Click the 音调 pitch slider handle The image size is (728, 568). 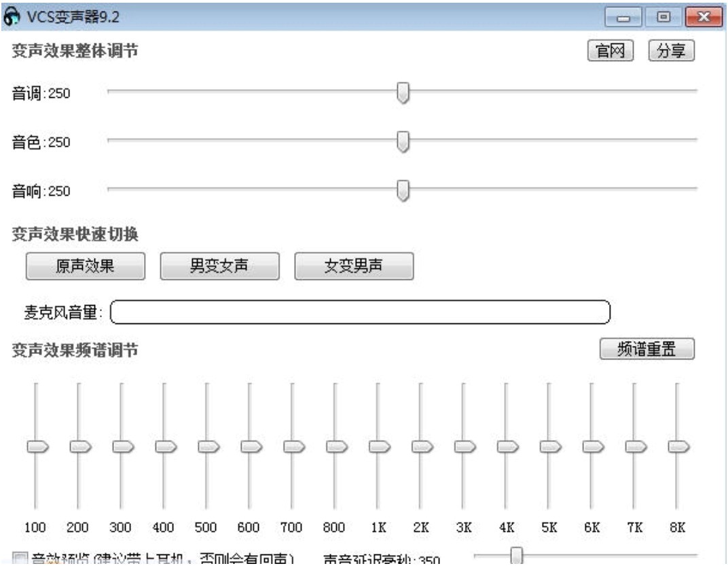(x=403, y=93)
